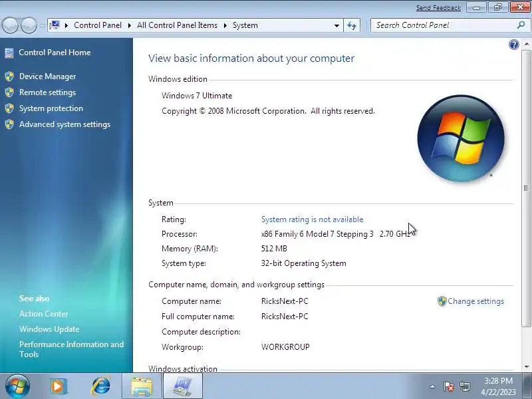Click Change settings for computer name
Image resolution: width=532 pixels, height=399 pixels.
click(x=475, y=301)
